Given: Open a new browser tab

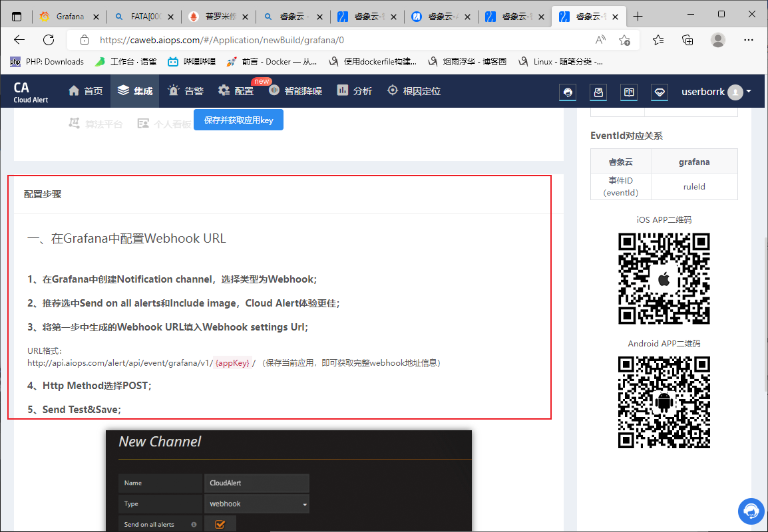Looking at the screenshot, I should pos(638,17).
